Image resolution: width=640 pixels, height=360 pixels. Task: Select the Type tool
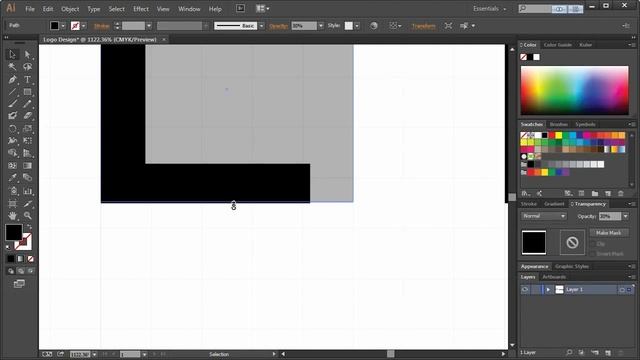coord(27,80)
